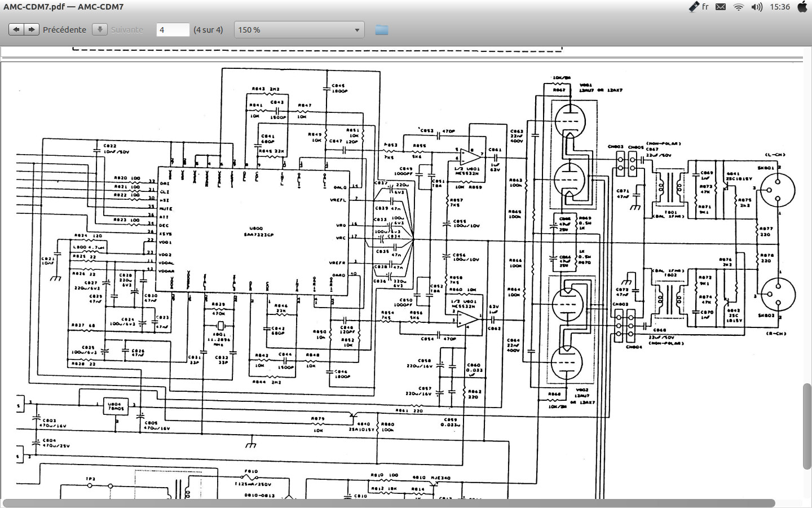Click the (4 sur 4) page count
The image size is (812, 508).
coord(208,30)
